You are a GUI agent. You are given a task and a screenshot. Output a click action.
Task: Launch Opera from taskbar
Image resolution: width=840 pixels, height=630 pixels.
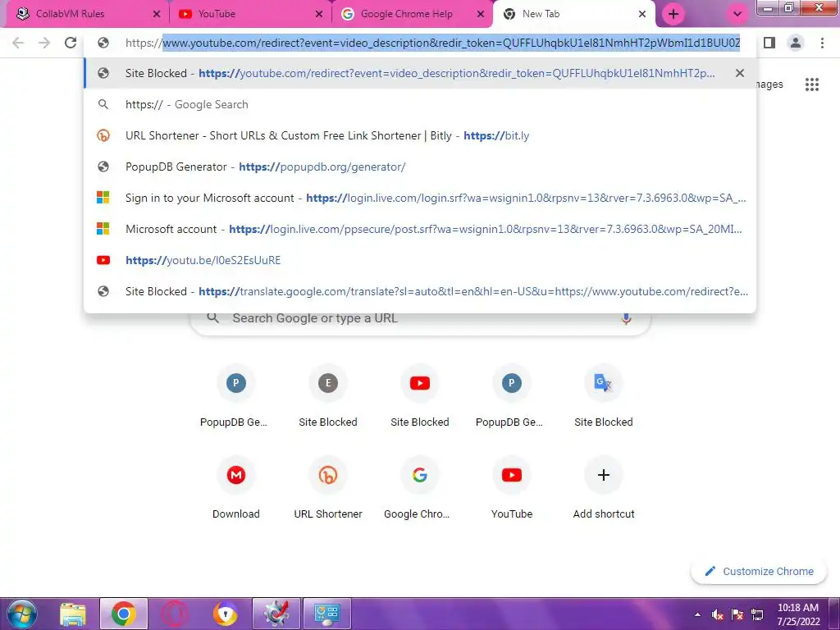tap(176, 614)
